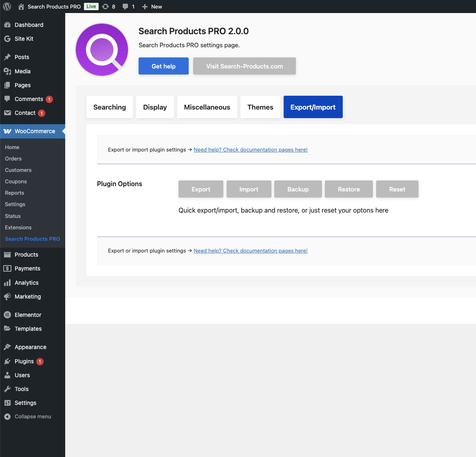Screen dimensions: 476x457
Task: Click the comments bubble icon in admin bar
Action: coord(124,6)
